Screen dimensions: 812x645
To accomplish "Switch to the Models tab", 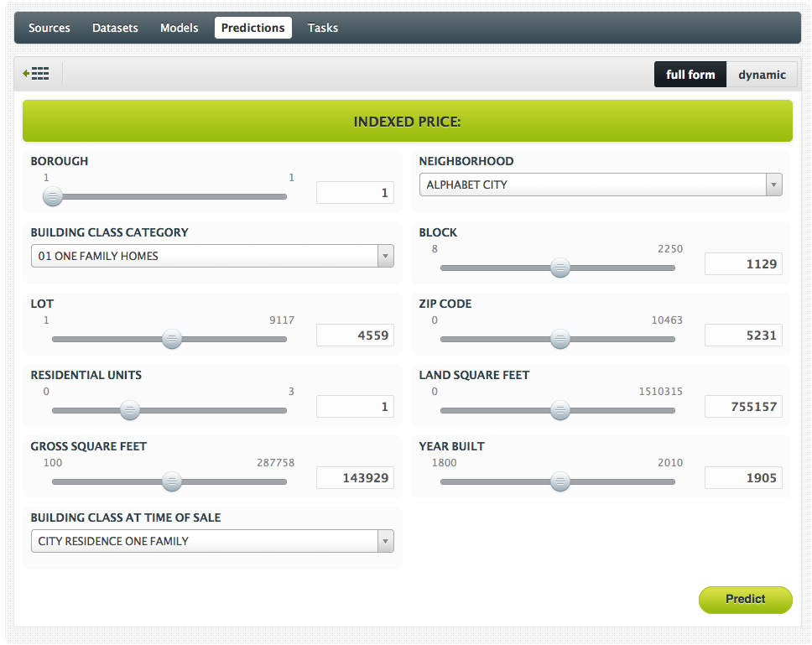I will pyautogui.click(x=180, y=28).
